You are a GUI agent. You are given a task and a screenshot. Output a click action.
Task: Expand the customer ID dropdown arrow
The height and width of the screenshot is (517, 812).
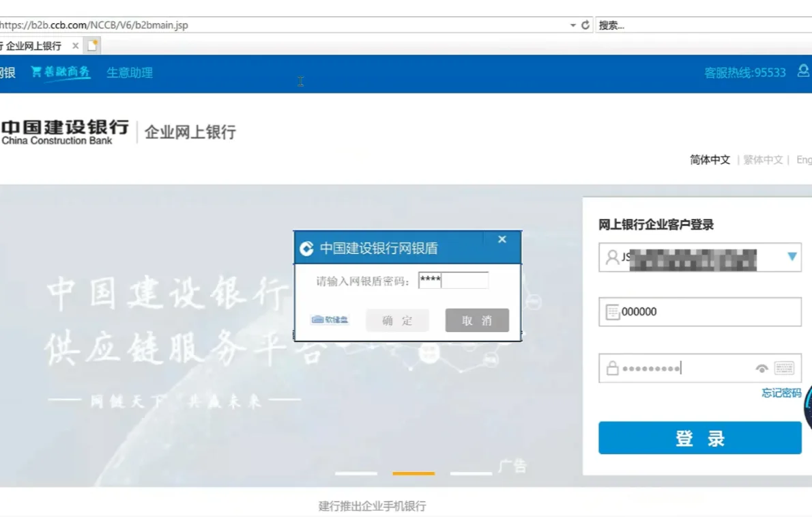point(792,257)
